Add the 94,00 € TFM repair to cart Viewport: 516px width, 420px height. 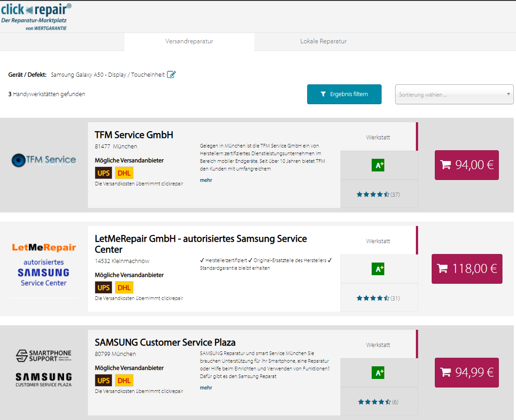click(x=467, y=165)
